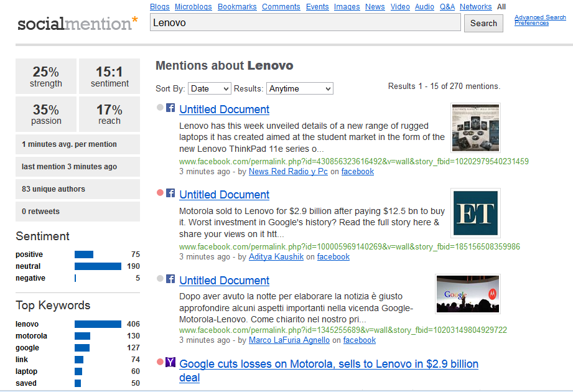Open the first Untitled Document about ThinkPad 11e
573x392 pixels.
[225, 110]
